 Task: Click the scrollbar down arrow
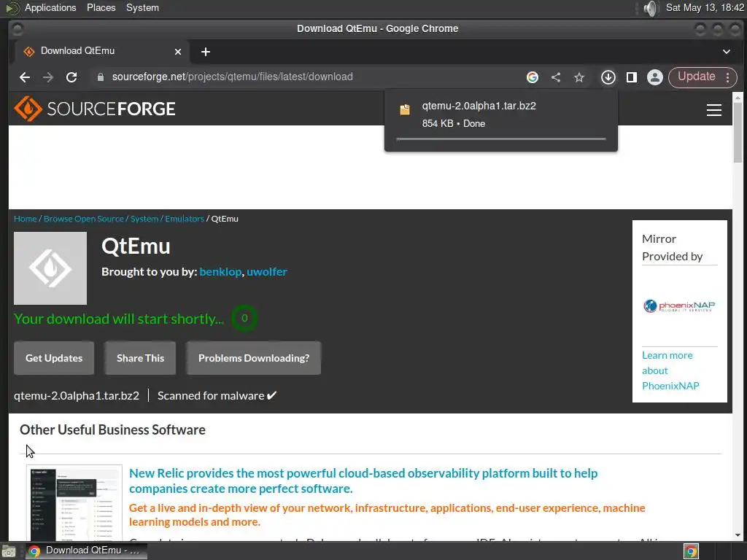click(x=738, y=535)
